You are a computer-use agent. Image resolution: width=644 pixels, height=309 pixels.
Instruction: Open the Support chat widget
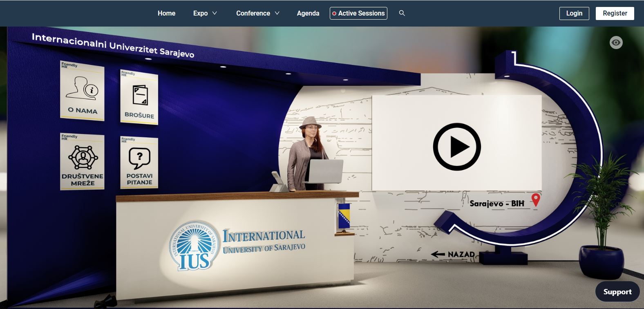click(x=617, y=292)
